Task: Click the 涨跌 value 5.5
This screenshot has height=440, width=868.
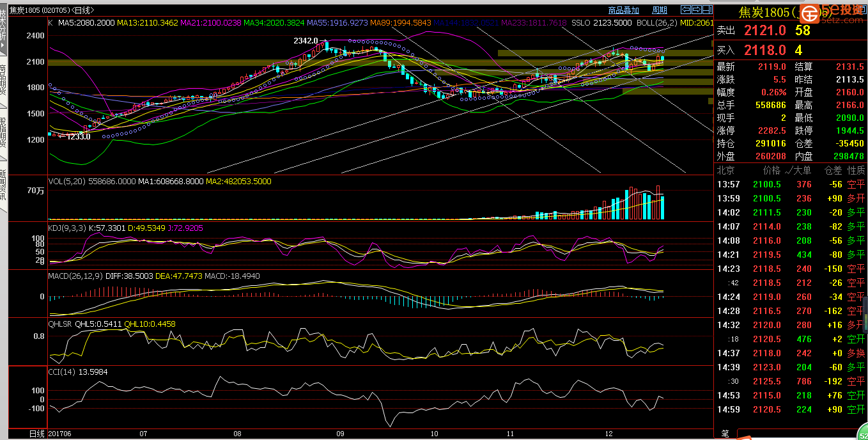Action: [x=779, y=79]
